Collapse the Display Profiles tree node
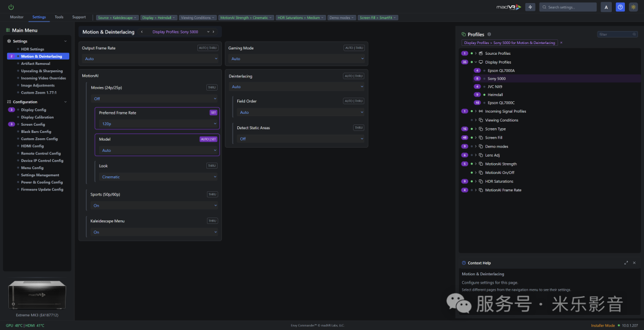Viewport: 644px width, 330px height. coord(475,62)
